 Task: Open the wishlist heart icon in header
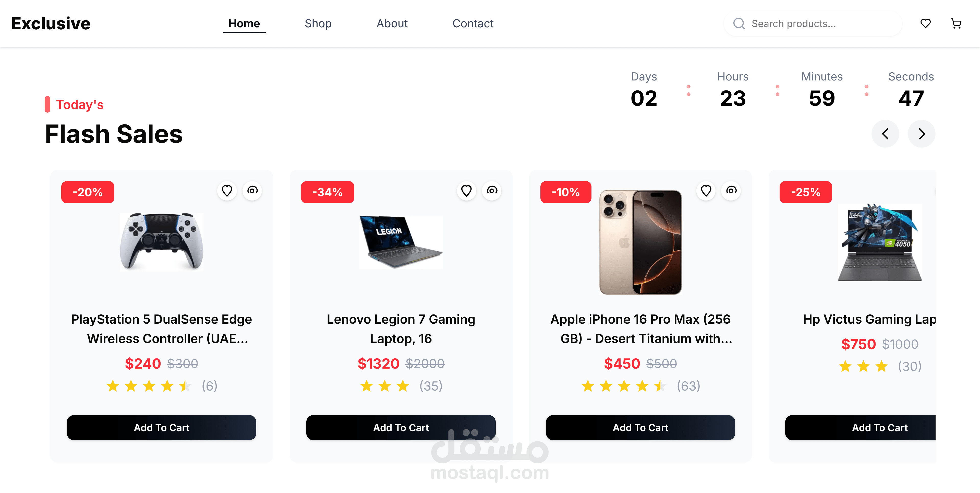tap(925, 24)
